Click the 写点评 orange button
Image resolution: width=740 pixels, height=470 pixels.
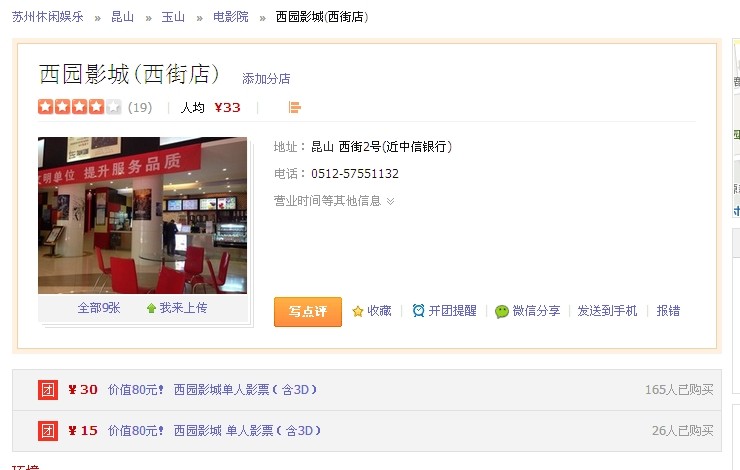pyautogui.click(x=308, y=311)
